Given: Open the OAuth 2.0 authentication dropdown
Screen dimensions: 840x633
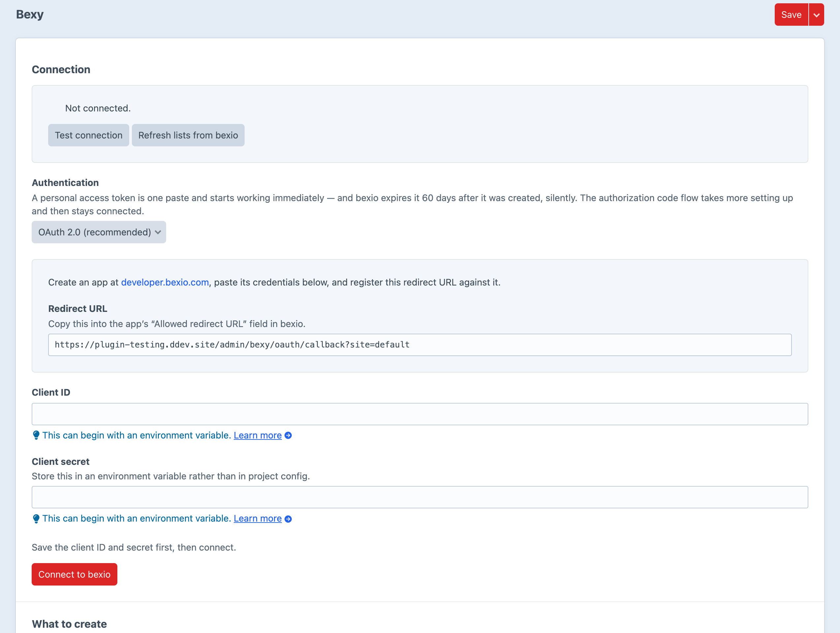Looking at the screenshot, I should (x=99, y=232).
